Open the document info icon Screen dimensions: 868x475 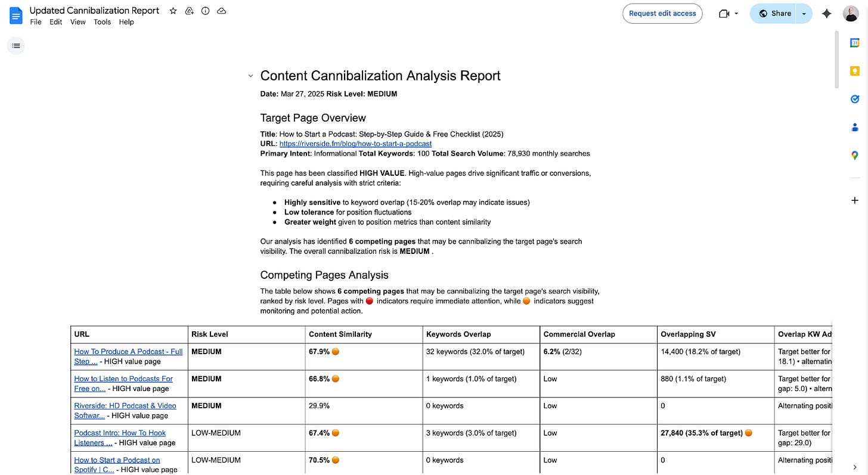[205, 11]
